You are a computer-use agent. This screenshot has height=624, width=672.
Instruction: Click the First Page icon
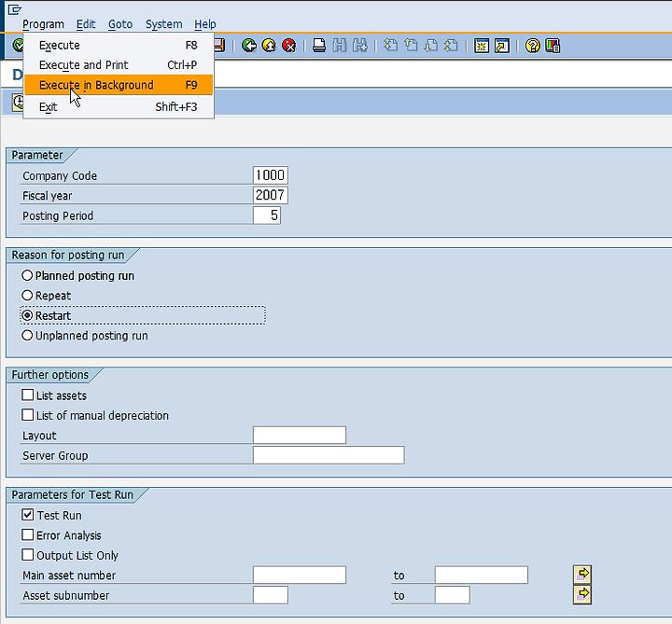click(x=390, y=46)
